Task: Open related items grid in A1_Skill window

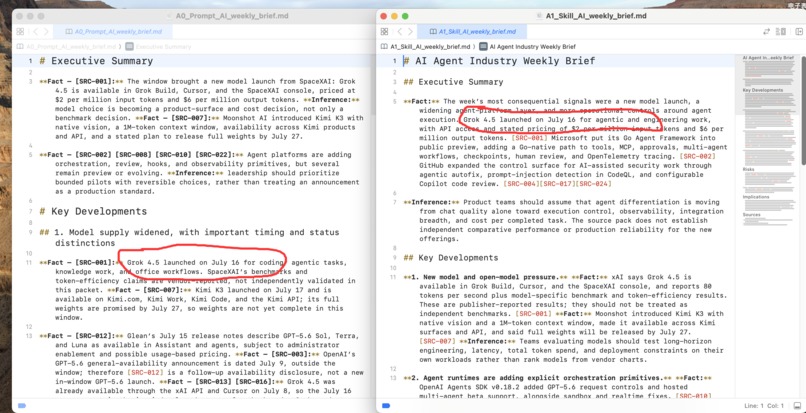Action: click(x=384, y=32)
